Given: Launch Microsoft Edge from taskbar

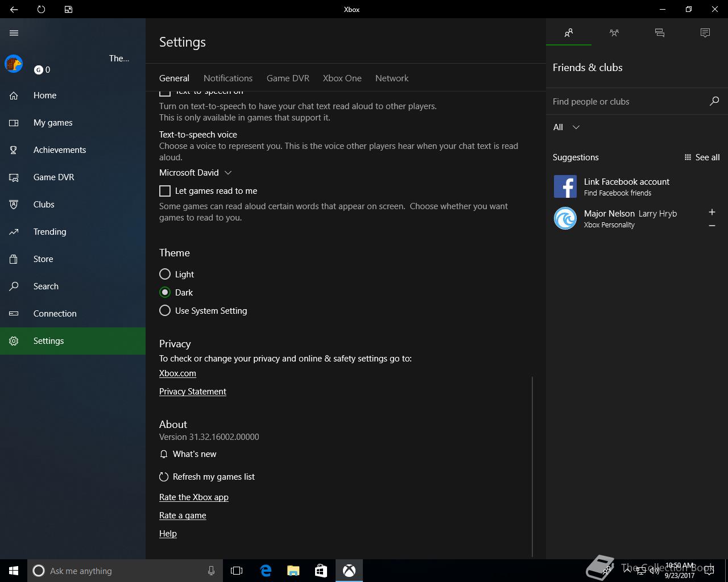Looking at the screenshot, I should coord(266,571).
